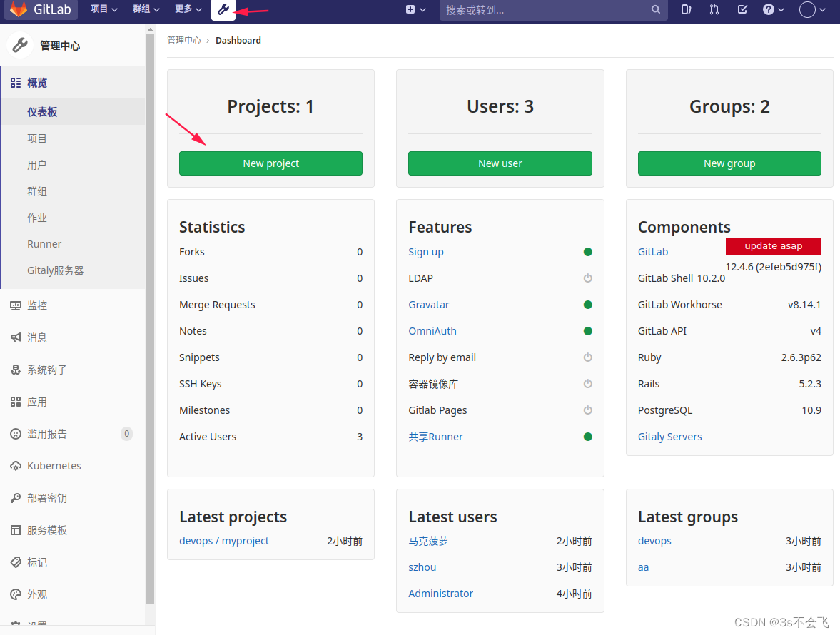
Task: Open the OmniAuth link
Action: (432, 332)
